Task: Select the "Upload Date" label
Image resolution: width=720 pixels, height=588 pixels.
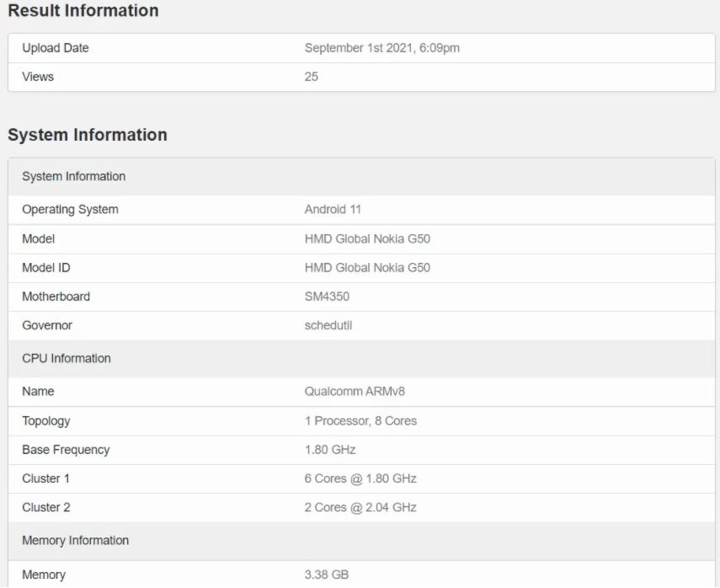Action: click(56, 48)
